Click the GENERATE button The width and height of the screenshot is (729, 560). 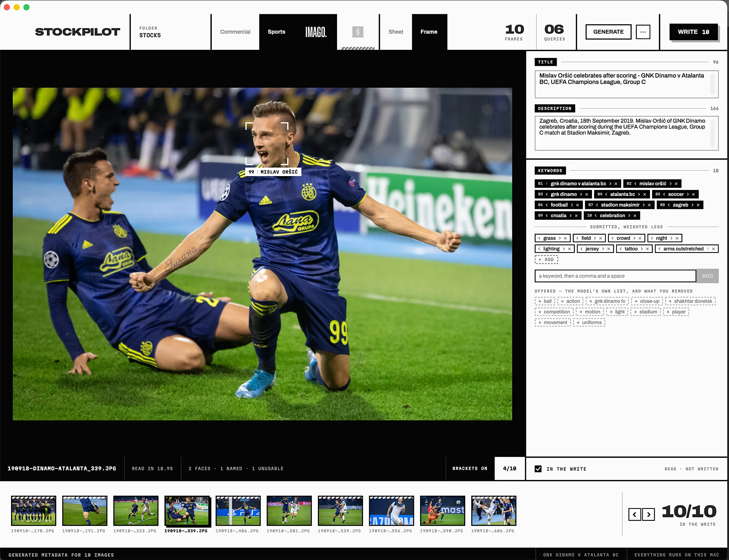click(608, 32)
